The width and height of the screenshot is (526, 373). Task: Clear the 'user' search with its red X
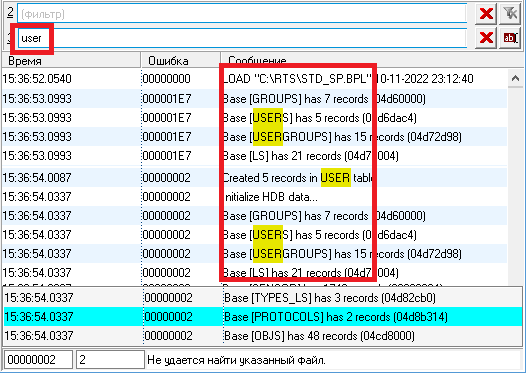click(486, 38)
